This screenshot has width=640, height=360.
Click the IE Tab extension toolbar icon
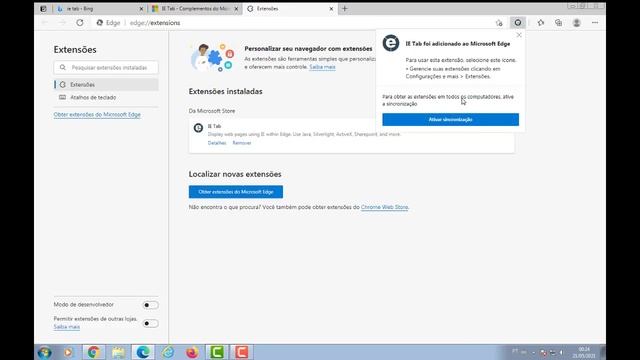pyautogui.click(x=518, y=23)
